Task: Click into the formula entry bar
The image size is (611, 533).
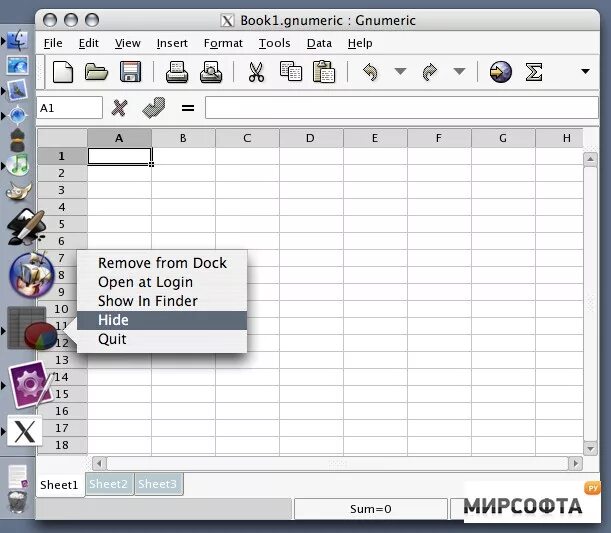Action: (x=402, y=108)
